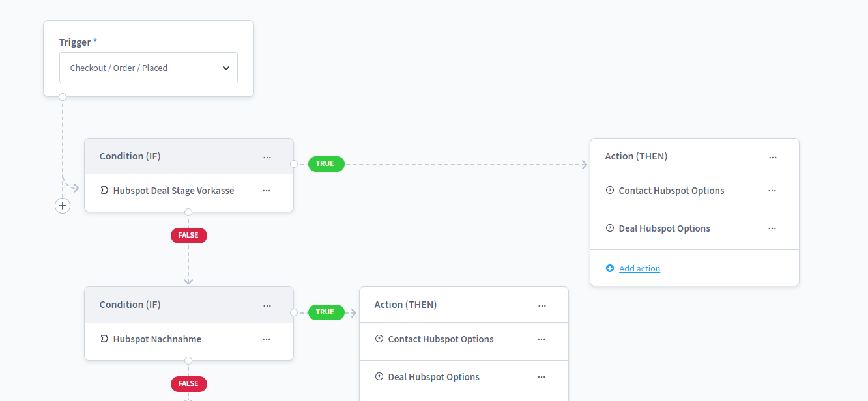The height and width of the screenshot is (401, 868).
Task: Select the Hubspot Nachnahme rule row
Action: (x=157, y=339)
